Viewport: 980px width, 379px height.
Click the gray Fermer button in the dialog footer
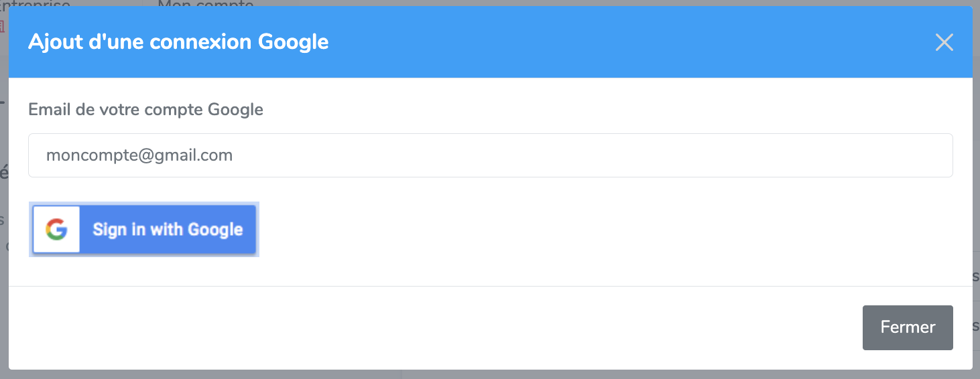pyautogui.click(x=908, y=327)
